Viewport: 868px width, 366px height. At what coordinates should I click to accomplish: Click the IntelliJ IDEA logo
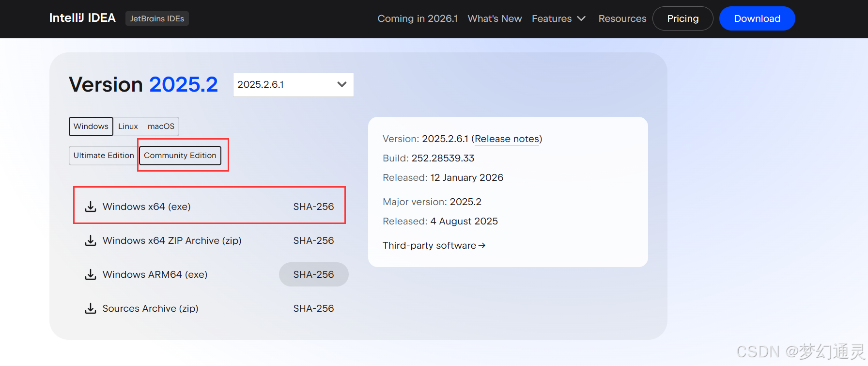[x=82, y=18]
